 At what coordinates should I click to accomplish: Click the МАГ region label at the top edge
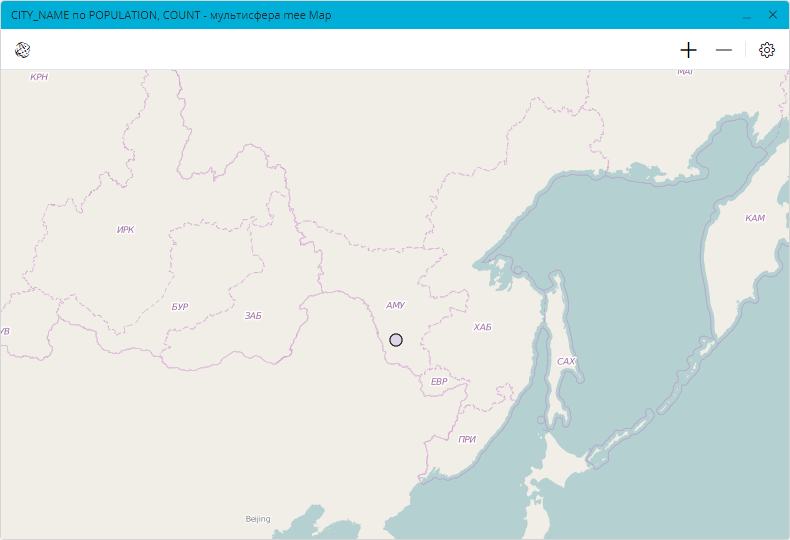[685, 72]
